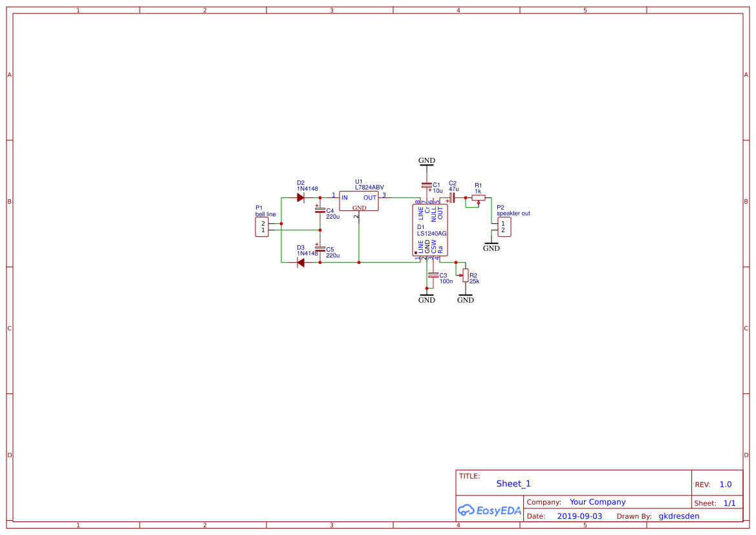Click the REV value 1.0
This screenshot has width=756, height=535.
(726, 485)
